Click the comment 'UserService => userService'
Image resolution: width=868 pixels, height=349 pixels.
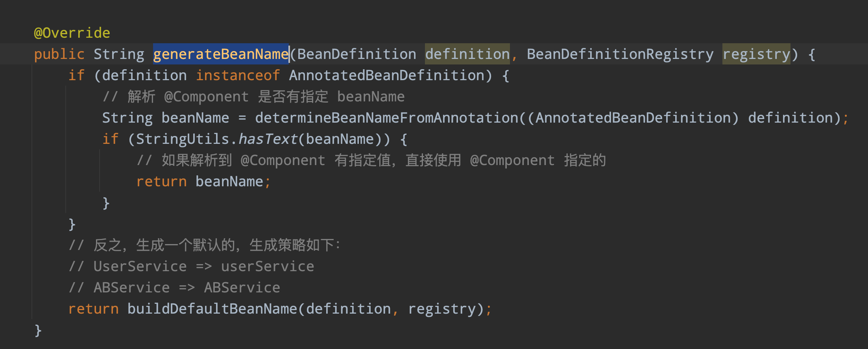tap(192, 266)
